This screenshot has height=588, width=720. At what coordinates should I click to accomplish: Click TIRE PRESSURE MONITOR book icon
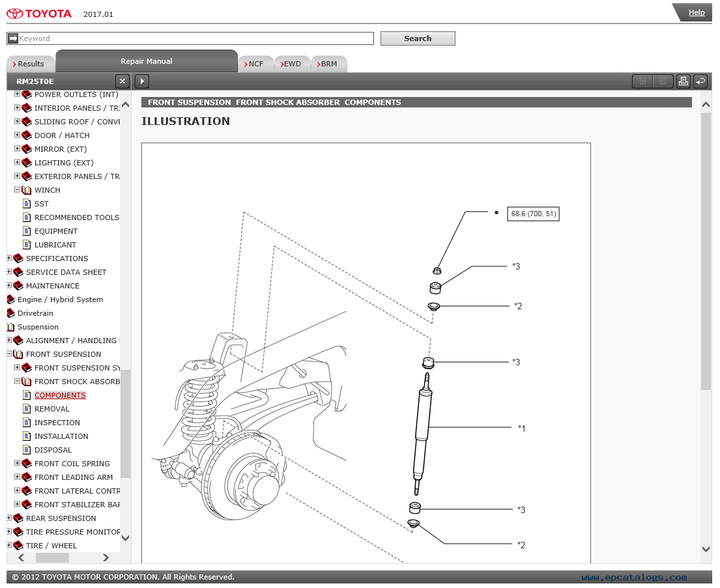coord(18,532)
